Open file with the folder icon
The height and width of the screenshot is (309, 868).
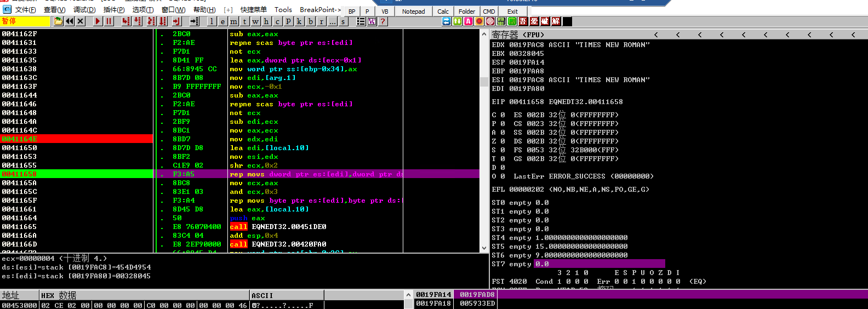click(58, 21)
